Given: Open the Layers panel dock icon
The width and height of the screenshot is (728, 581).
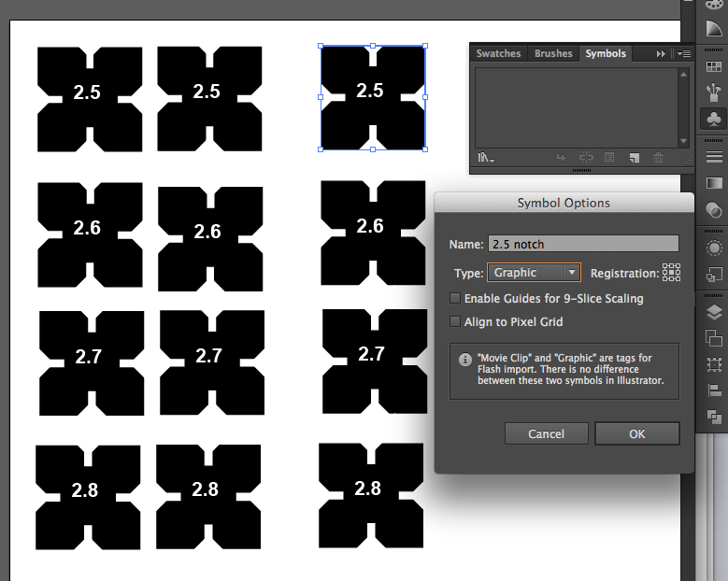Looking at the screenshot, I should tap(714, 312).
